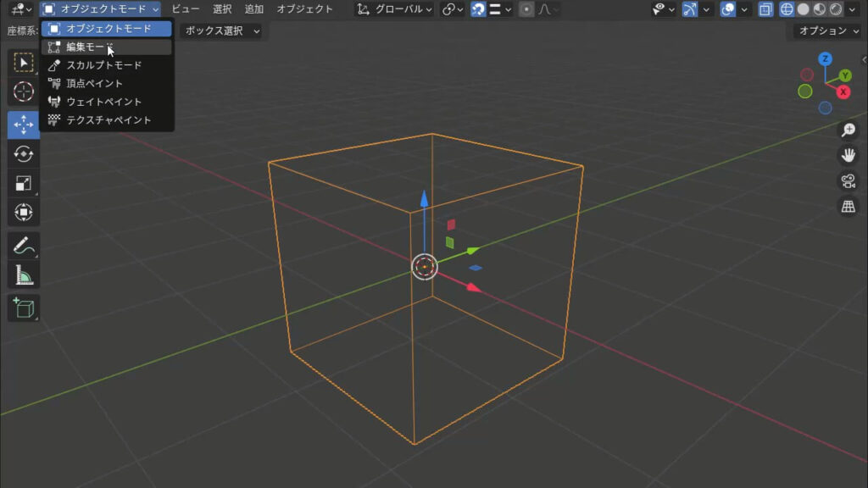Viewport: 868px width, 488px height.
Task: Toggle show overlays button
Action: [x=728, y=8]
